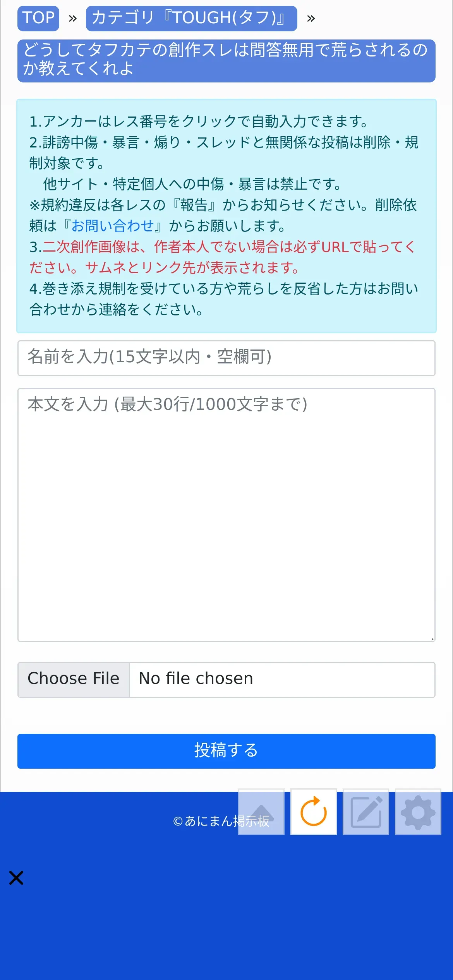Click the Choose File button
Viewport: 453px width, 980px height.
74,679
